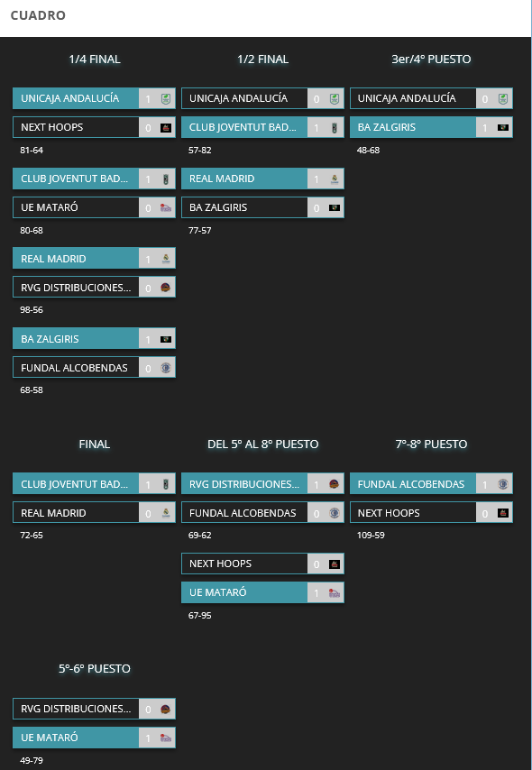Click the CUADRO section header

pos(38,15)
